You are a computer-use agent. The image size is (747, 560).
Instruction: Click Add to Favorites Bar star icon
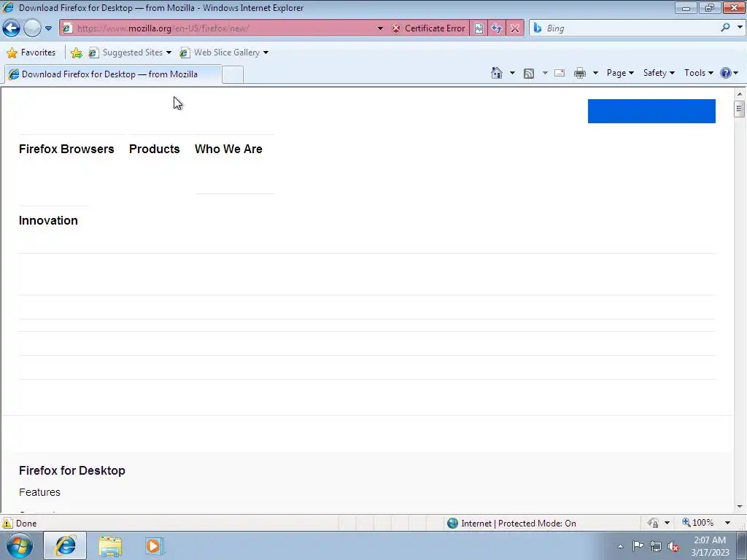pos(76,52)
